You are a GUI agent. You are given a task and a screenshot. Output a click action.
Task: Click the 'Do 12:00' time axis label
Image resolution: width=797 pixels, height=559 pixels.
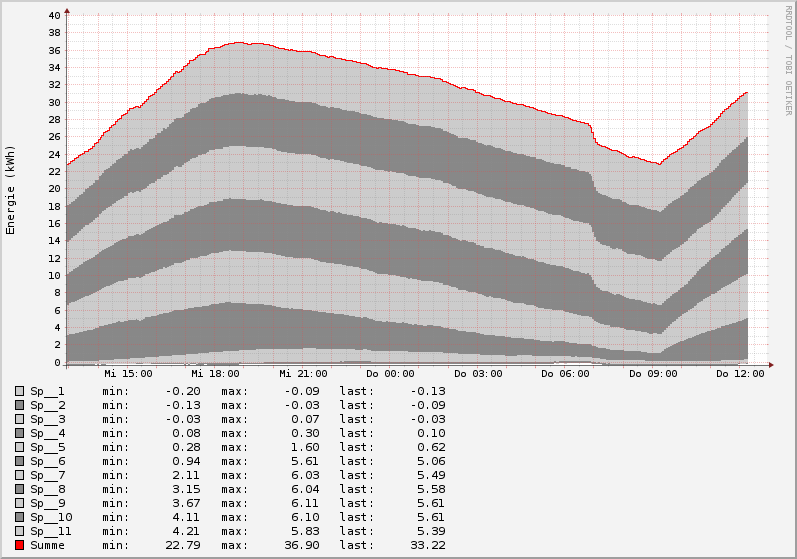pos(741,374)
